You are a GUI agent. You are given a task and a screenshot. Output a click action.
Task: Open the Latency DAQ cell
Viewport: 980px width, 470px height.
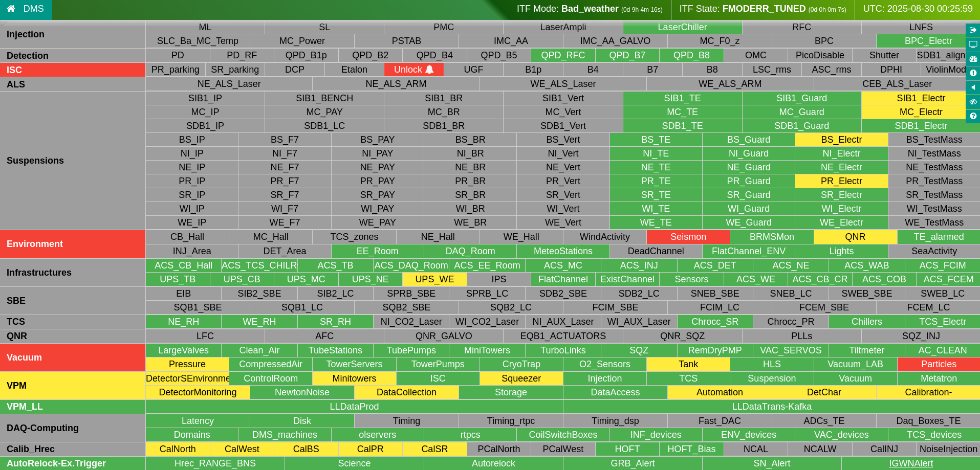(198, 421)
